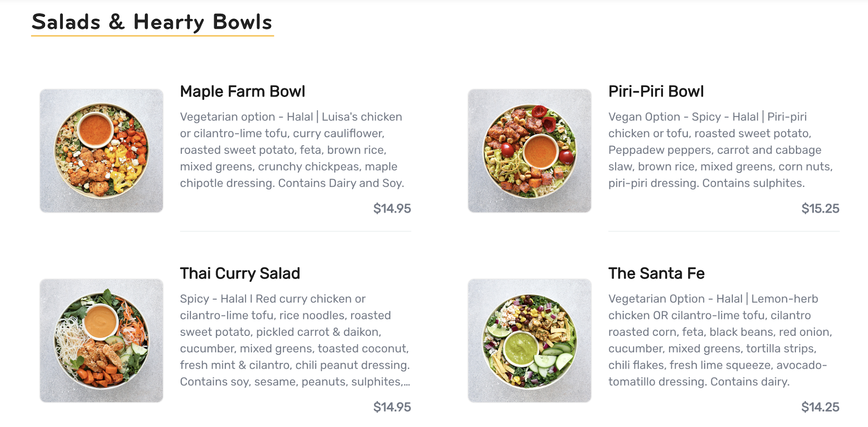Click the Piri-Piri Bowl title
Viewport: 868px width, 427px height.
(656, 92)
